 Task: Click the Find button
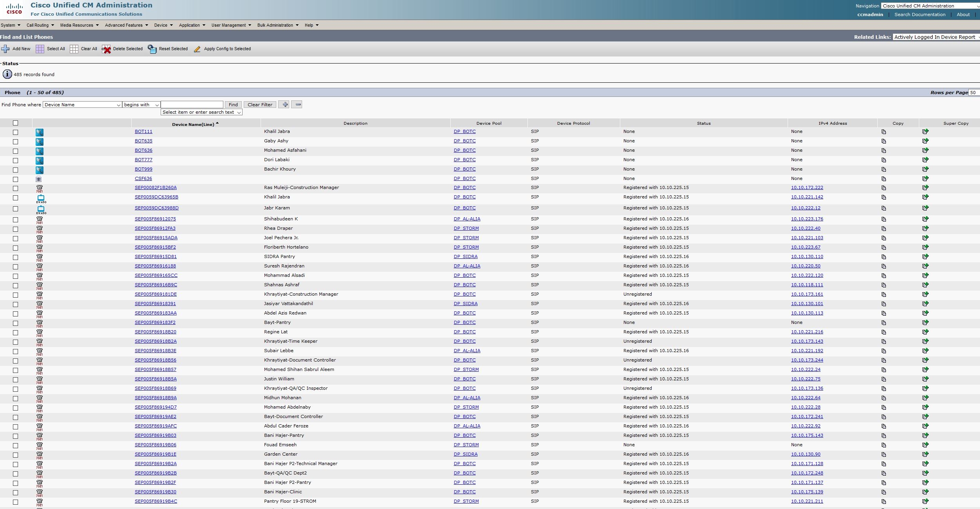[233, 105]
